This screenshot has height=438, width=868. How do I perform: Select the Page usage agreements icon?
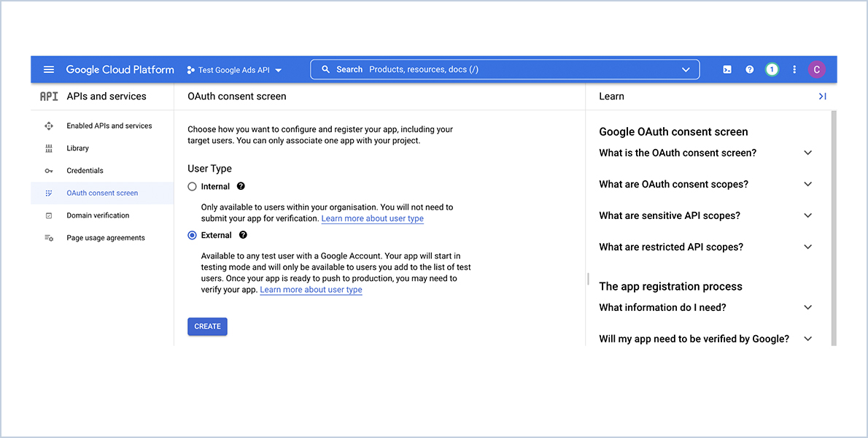48,237
